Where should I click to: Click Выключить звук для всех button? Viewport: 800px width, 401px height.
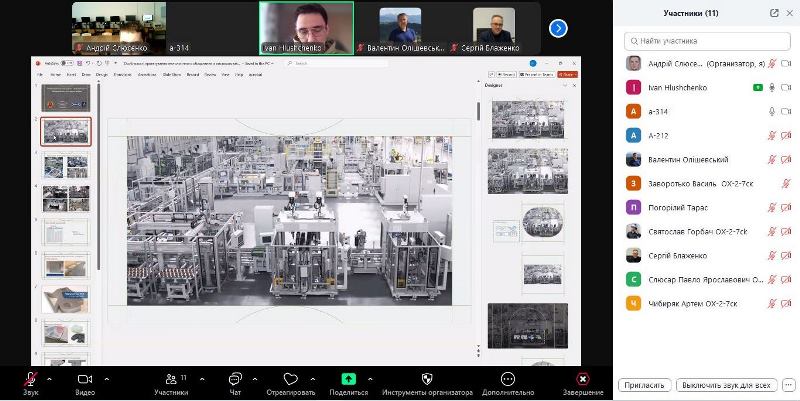[727, 385]
